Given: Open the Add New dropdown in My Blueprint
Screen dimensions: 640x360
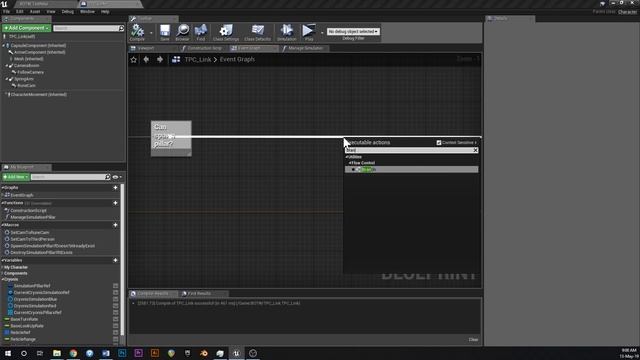Looking at the screenshot, I should tap(16, 177).
